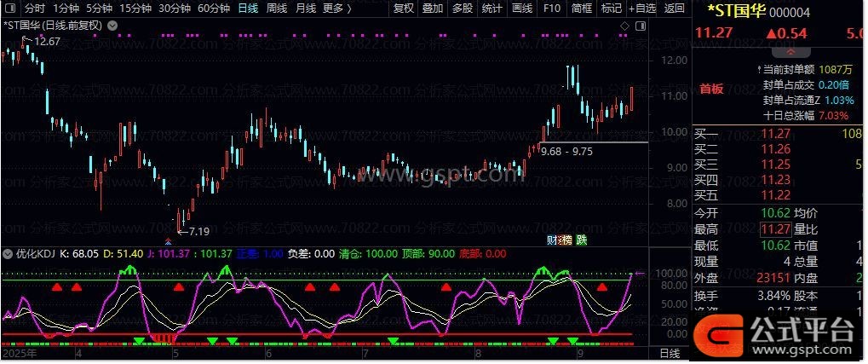This screenshot has width=868, height=364.
Task: Click the 画线 drawing tool button
Action: click(521, 9)
